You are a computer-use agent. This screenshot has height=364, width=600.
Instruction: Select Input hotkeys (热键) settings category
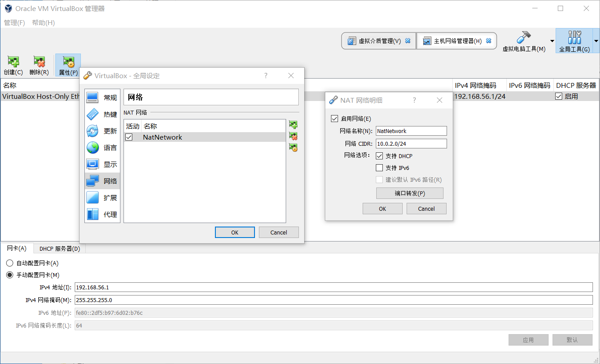click(102, 114)
